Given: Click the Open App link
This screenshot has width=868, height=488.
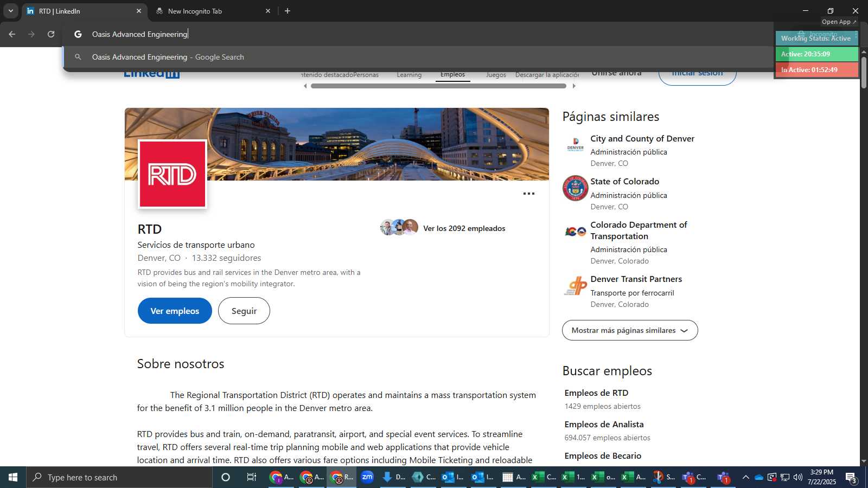Looking at the screenshot, I should point(839,22).
